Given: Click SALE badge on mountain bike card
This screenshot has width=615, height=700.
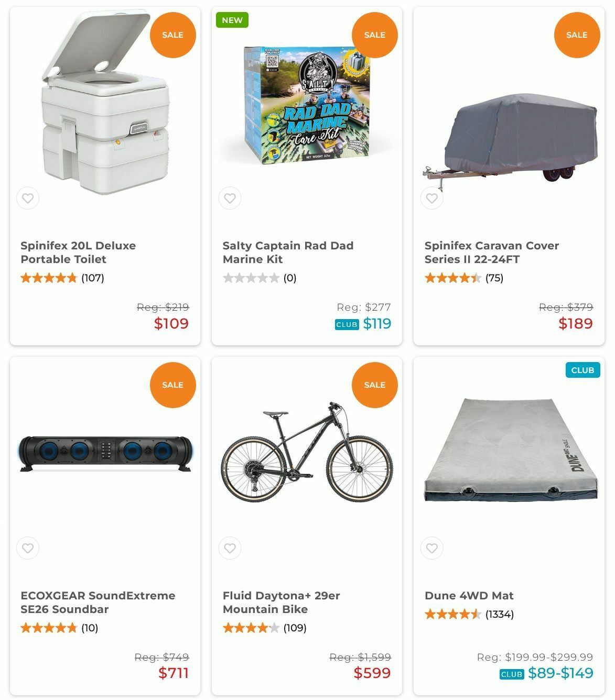Looking at the screenshot, I should coord(374,385).
